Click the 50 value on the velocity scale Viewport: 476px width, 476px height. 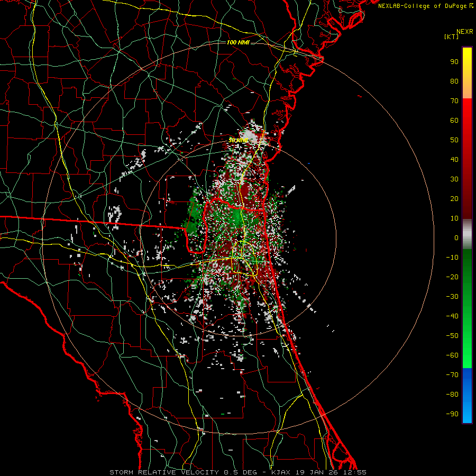pos(454,140)
